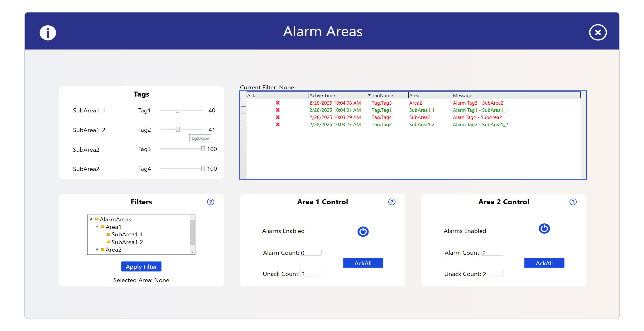
Task: Close the Alarm Areas window
Action: (598, 32)
